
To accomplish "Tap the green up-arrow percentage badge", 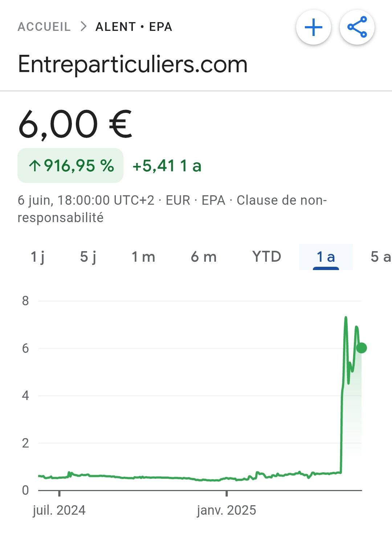I will tap(70, 166).
